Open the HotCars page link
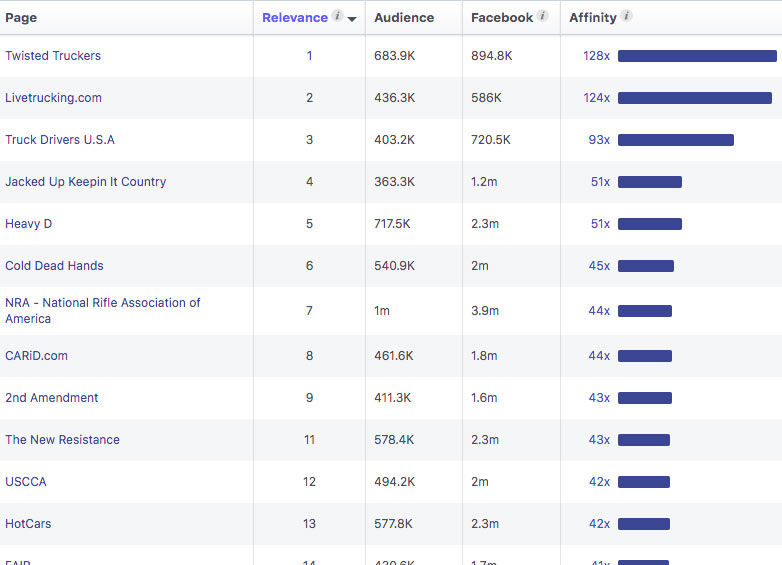The image size is (782, 565). 28,524
